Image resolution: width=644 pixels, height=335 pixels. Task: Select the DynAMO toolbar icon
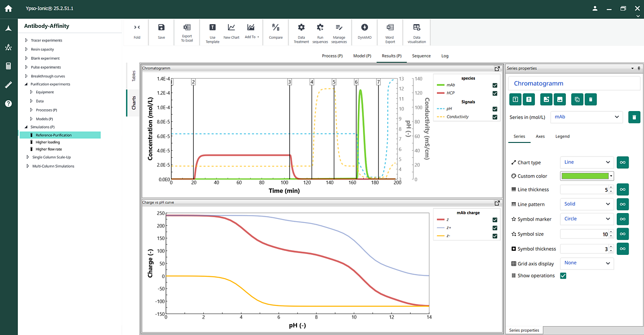tap(364, 32)
